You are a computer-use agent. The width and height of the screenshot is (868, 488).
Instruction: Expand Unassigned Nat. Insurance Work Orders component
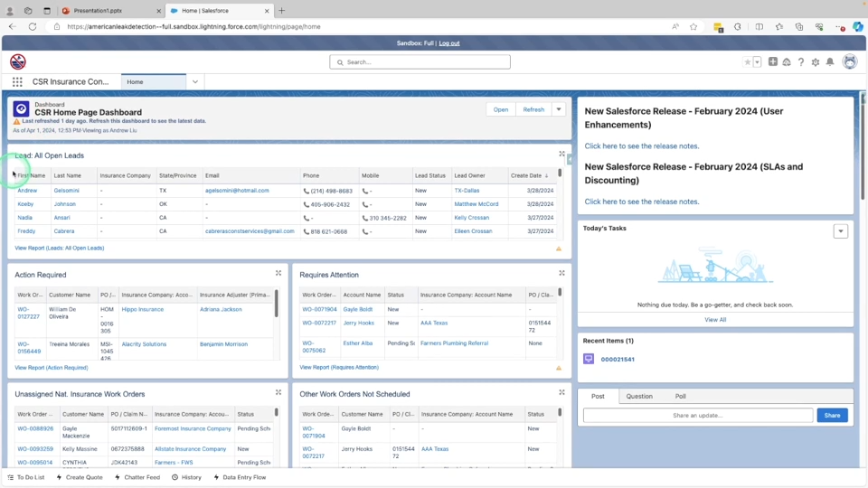(278, 392)
